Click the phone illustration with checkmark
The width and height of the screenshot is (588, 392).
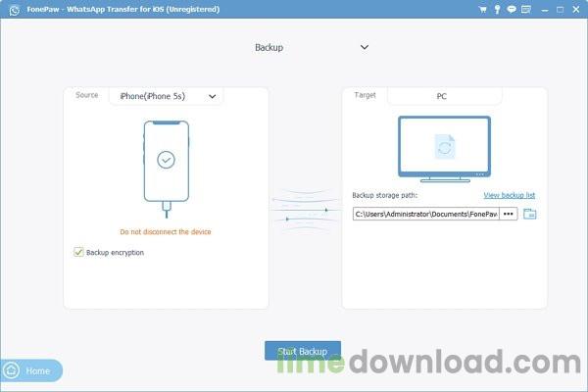click(x=167, y=169)
